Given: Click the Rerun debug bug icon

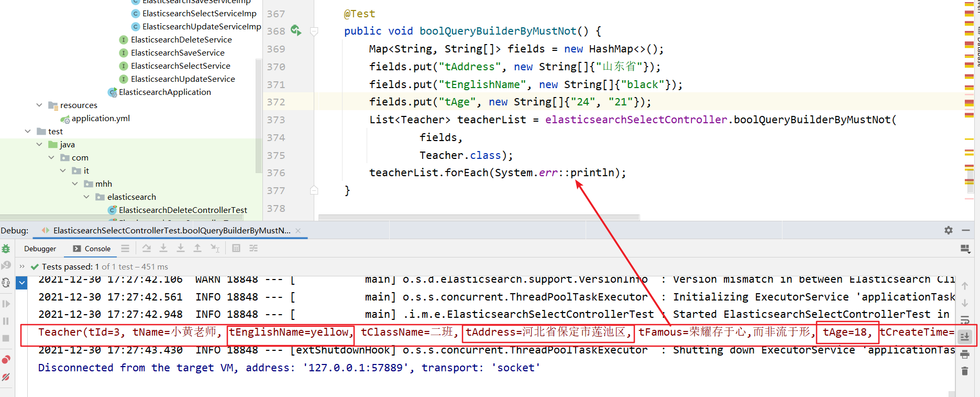Looking at the screenshot, I should click(x=6, y=249).
